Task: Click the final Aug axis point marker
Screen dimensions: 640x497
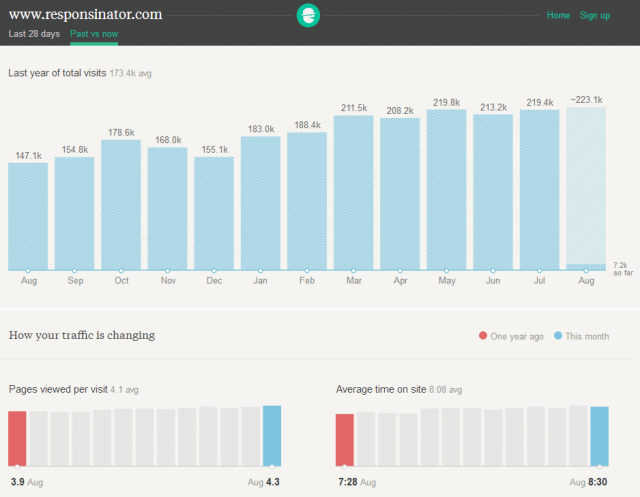Action: pos(586,271)
